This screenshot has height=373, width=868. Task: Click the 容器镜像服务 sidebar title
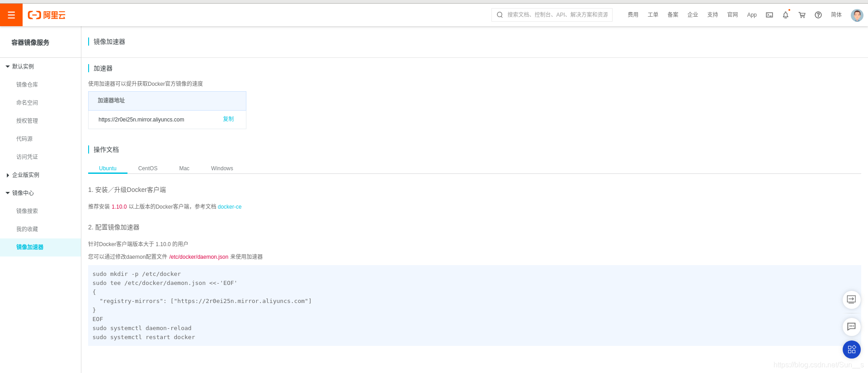pos(30,42)
